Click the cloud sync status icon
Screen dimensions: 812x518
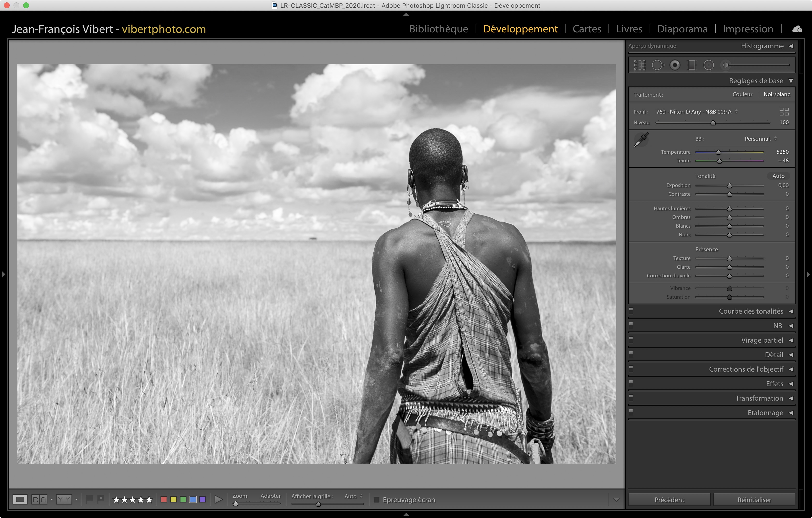click(x=797, y=29)
